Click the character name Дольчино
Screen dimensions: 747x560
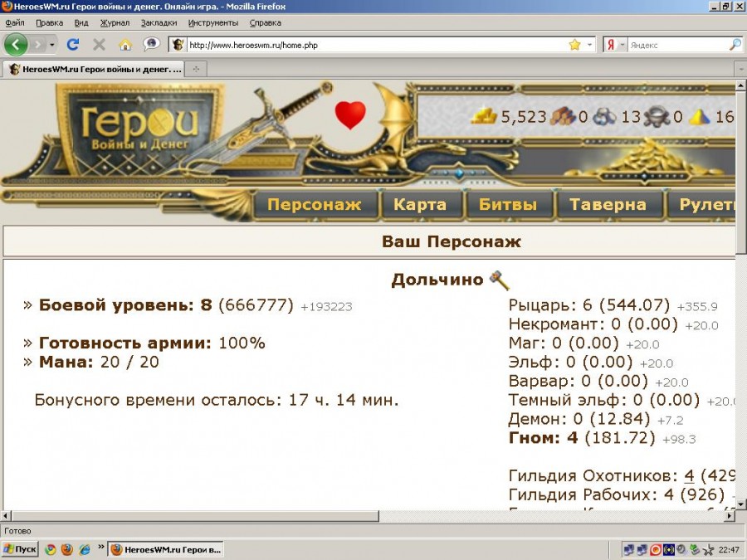[x=437, y=280]
